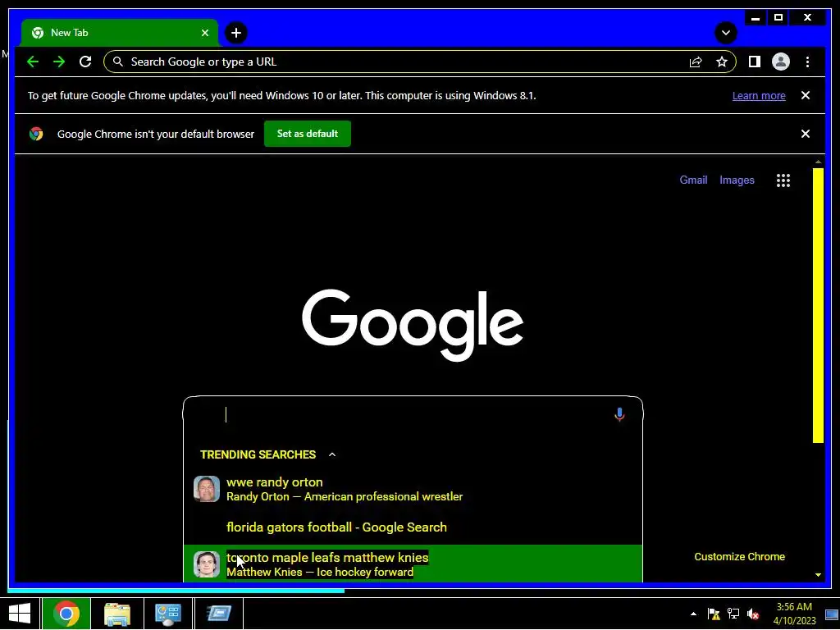
Task: Click the Chrome logo in default browser bar
Action: (36, 134)
